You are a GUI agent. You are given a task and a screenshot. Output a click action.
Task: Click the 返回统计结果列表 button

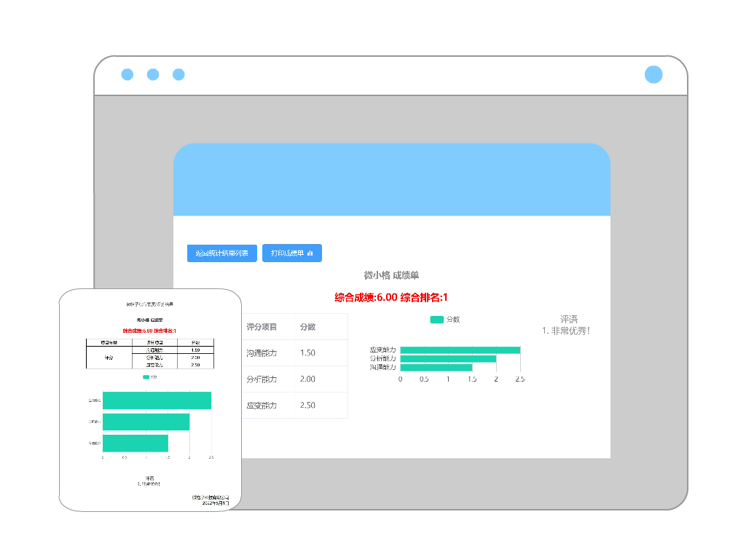221,253
